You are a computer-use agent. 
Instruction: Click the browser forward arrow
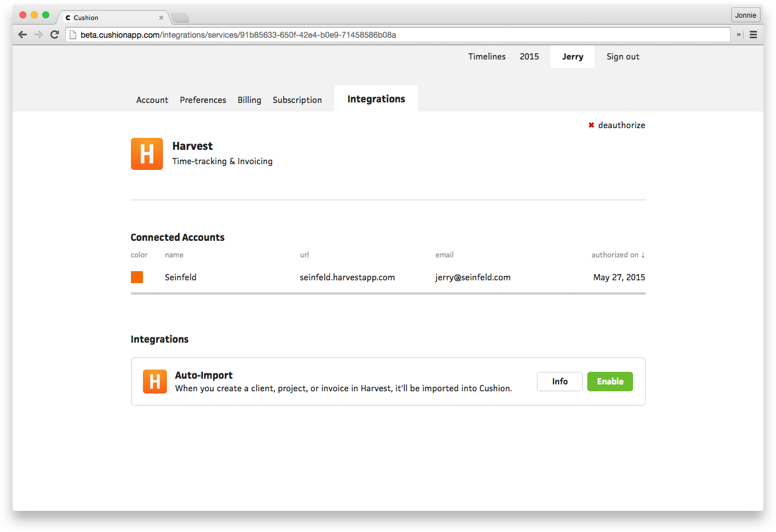pos(38,34)
